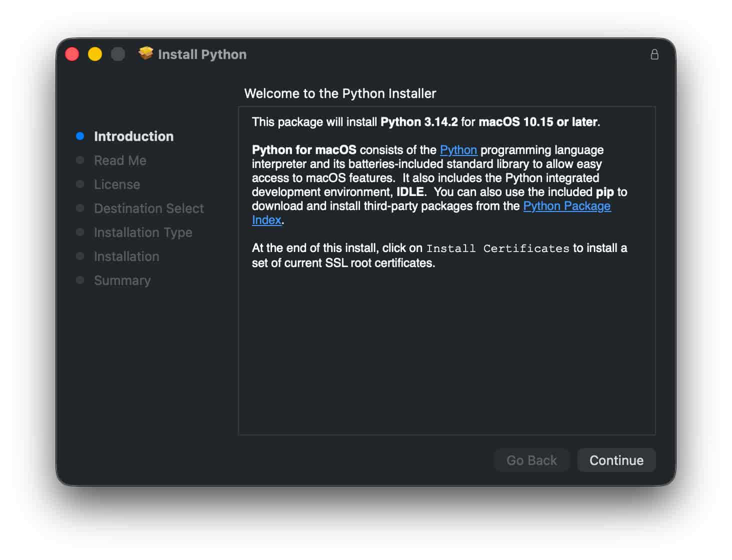
Task: Click the Install Python window title
Action: click(202, 54)
